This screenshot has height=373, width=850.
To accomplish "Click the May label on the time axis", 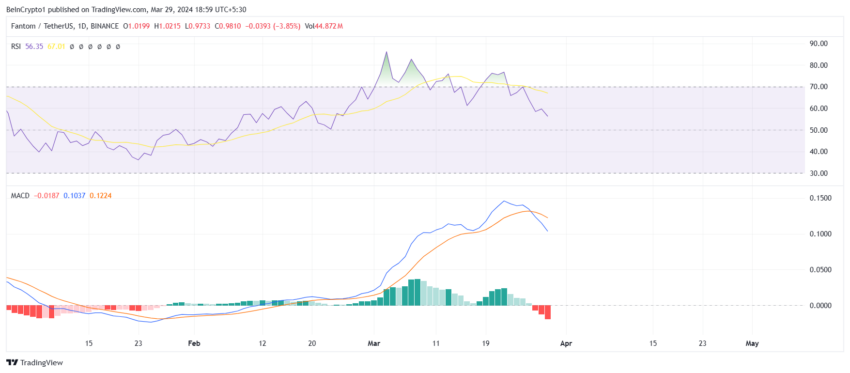I will coord(752,344).
